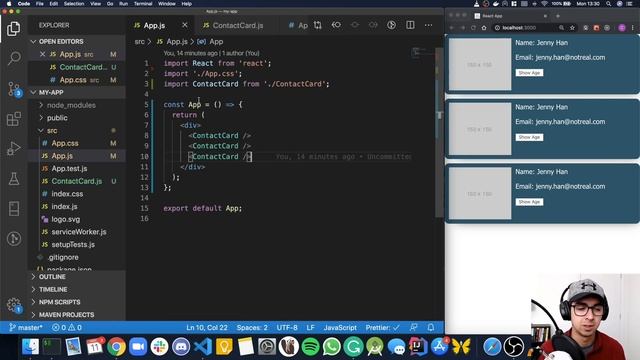The height and width of the screenshot is (360, 640).
Task: Open the Extensions view
Action: [x=14, y=119]
